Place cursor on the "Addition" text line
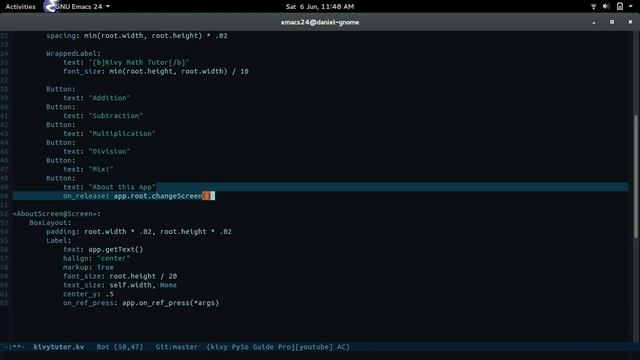 (96, 98)
